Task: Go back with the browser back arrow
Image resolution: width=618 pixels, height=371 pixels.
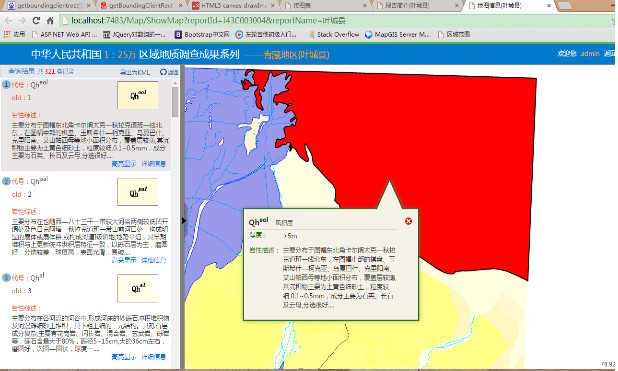Action: pos(8,21)
